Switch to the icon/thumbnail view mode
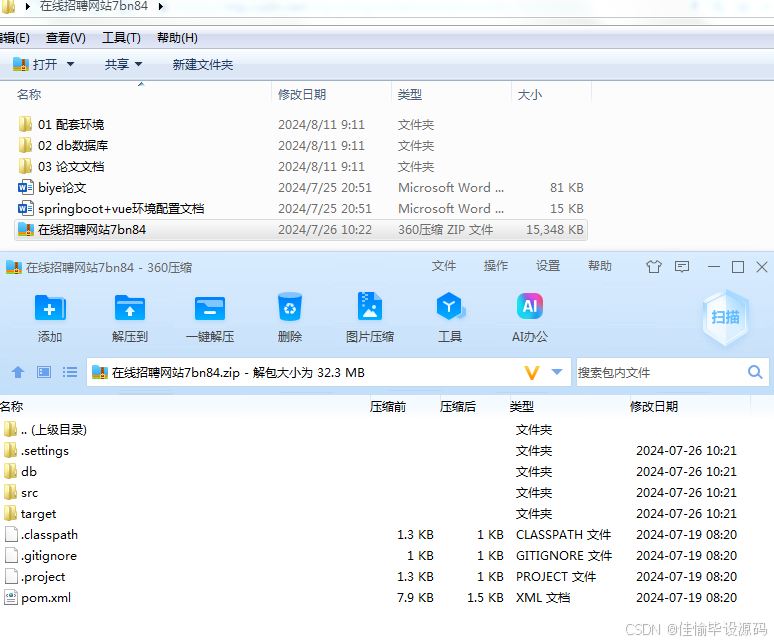The width and height of the screenshot is (774, 643). [44, 372]
